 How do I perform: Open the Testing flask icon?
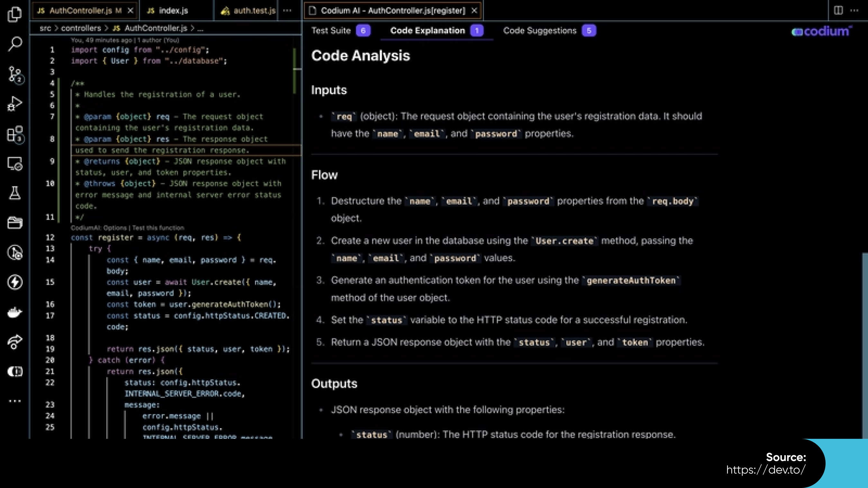click(14, 193)
